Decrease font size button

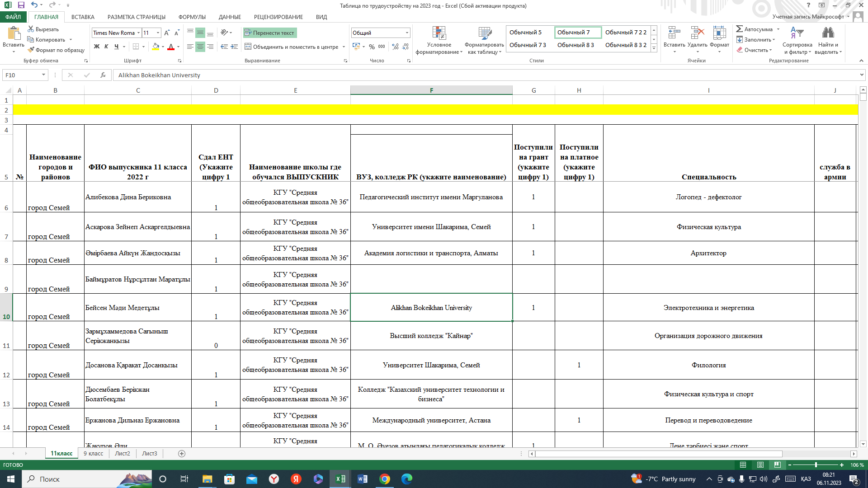click(177, 33)
